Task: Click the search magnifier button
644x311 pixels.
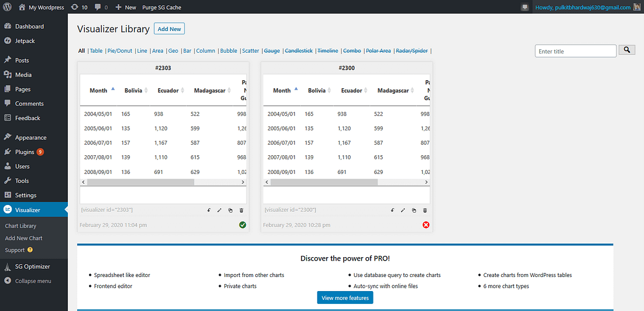Action: (627, 50)
